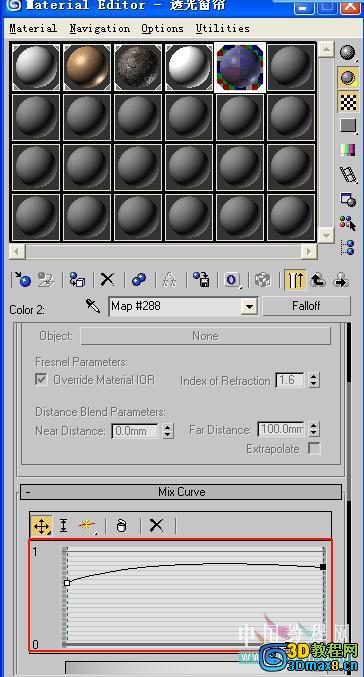This screenshot has height=677, width=364.
Task: Click the Make Preview film icon
Action: point(348,174)
